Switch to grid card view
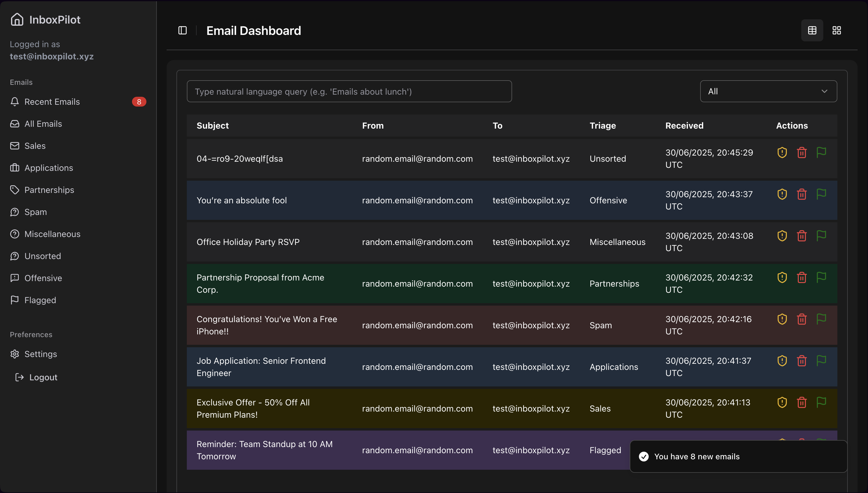 pyautogui.click(x=836, y=31)
